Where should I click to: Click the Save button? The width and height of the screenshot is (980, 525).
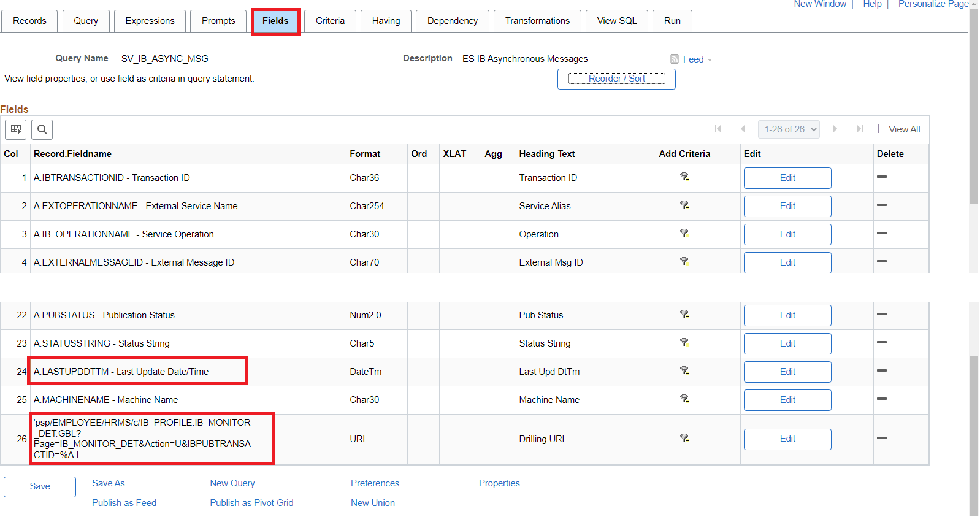(40, 486)
